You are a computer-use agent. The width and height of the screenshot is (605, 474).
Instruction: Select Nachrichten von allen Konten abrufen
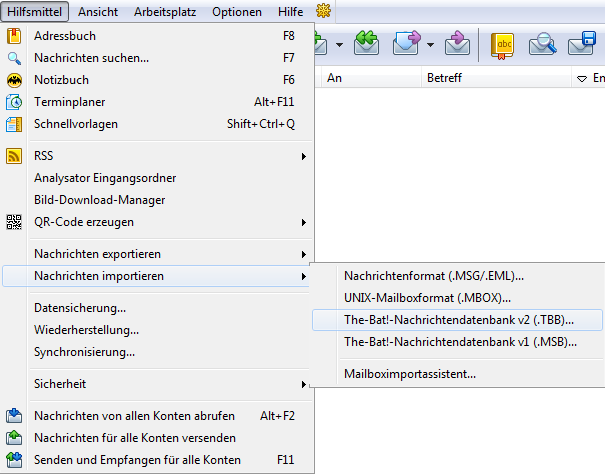157,416
